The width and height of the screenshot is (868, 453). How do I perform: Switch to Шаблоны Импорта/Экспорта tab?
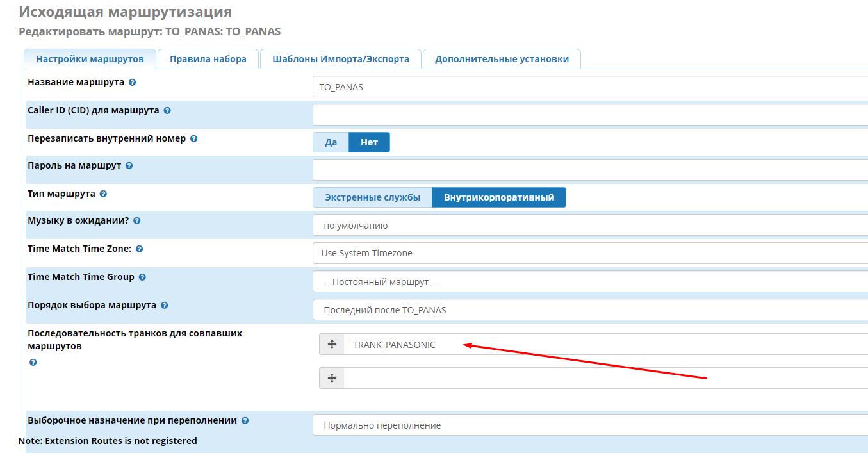(340, 59)
